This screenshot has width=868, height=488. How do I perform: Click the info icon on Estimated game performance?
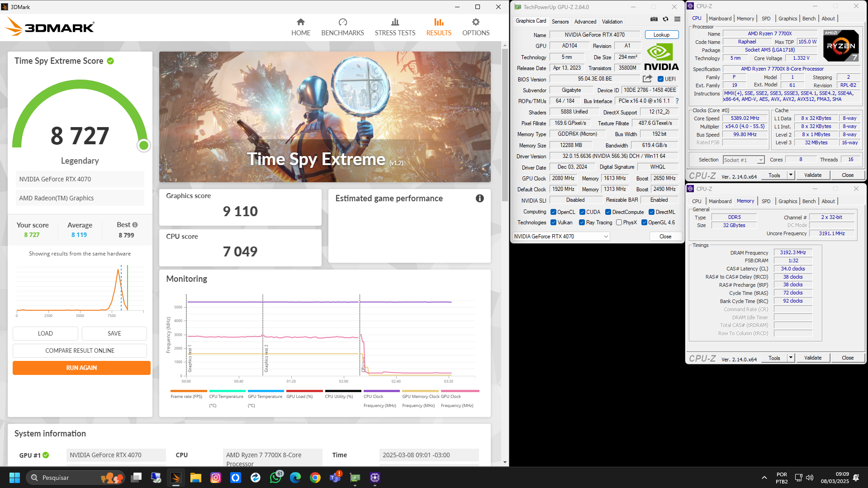(x=479, y=198)
